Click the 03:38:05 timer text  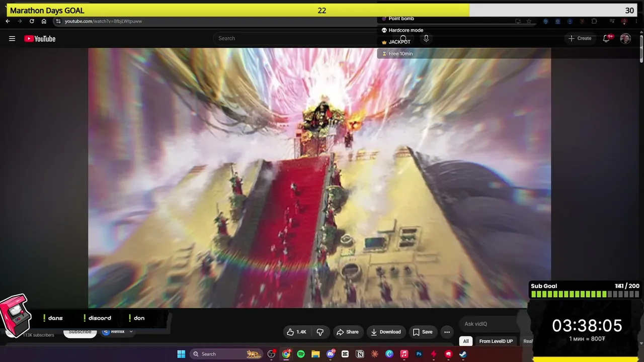(x=587, y=326)
